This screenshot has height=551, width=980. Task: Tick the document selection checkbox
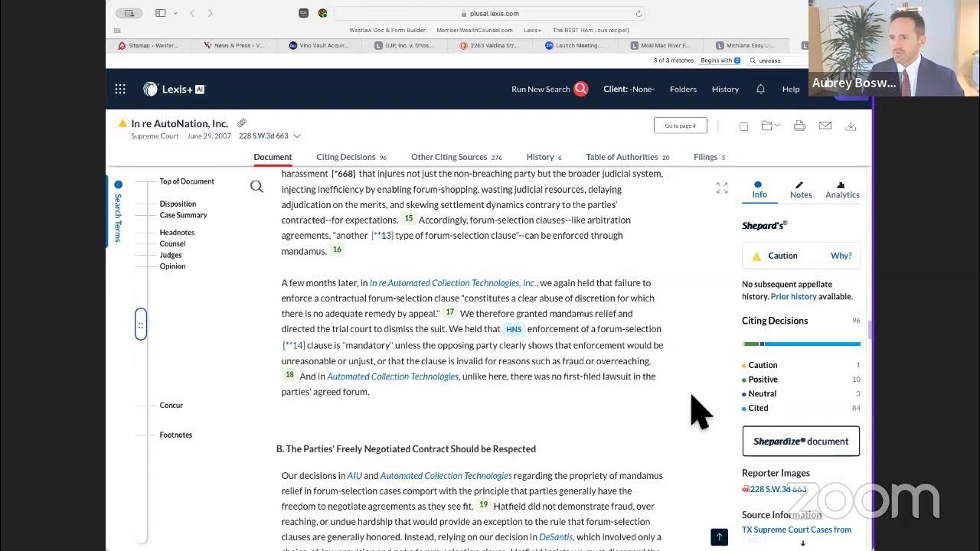743,126
